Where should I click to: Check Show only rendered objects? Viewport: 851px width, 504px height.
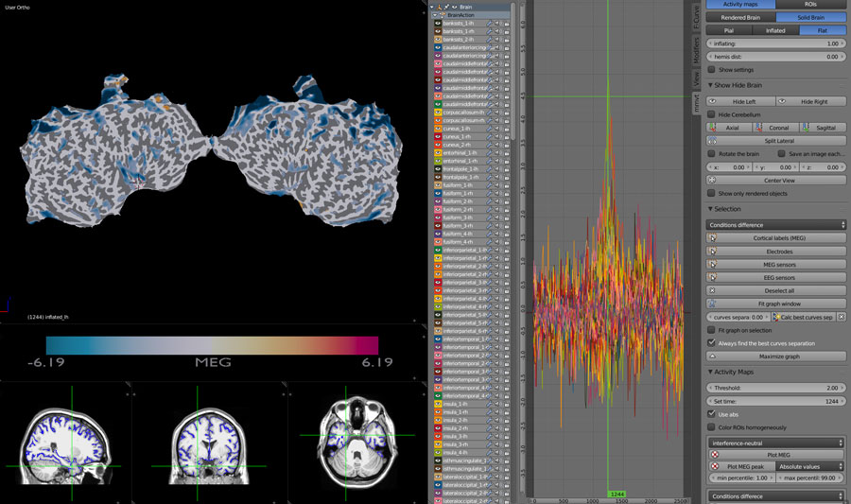click(x=711, y=193)
